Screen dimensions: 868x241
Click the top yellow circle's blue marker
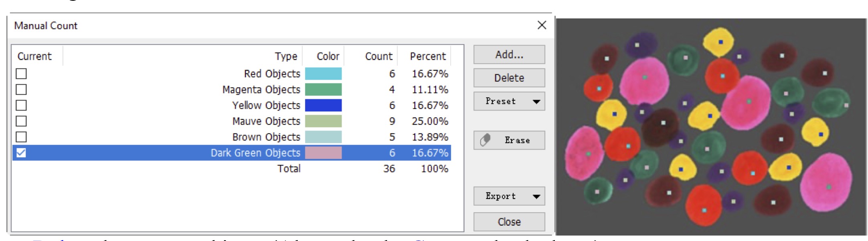tap(720, 42)
